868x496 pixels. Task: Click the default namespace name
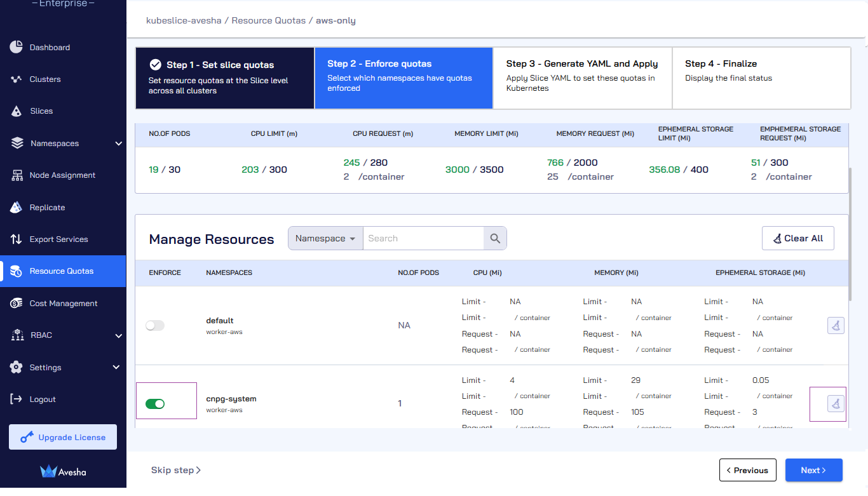pos(220,321)
